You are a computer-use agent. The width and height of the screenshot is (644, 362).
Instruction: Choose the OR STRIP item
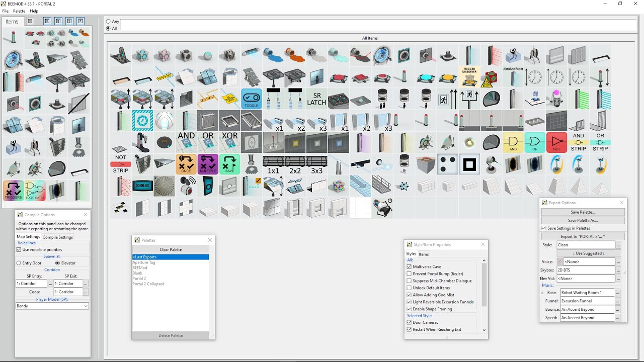[x=600, y=142]
